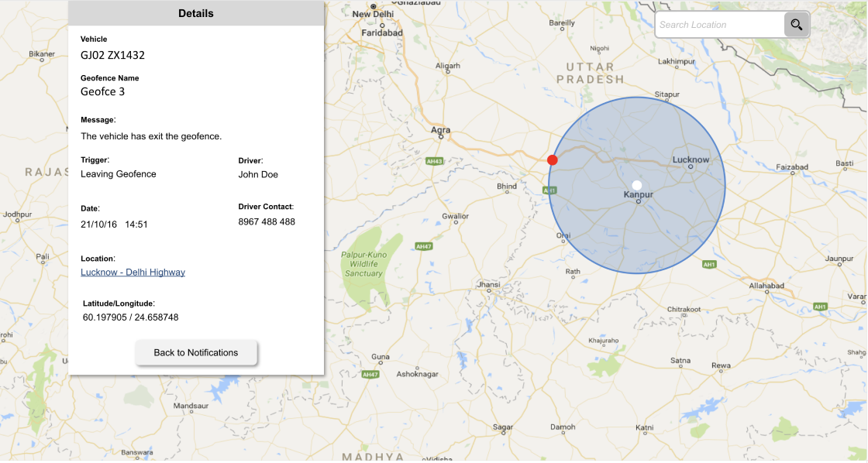Click the latitude/longitude coordinates text
The height and width of the screenshot is (463, 868).
pos(131,317)
